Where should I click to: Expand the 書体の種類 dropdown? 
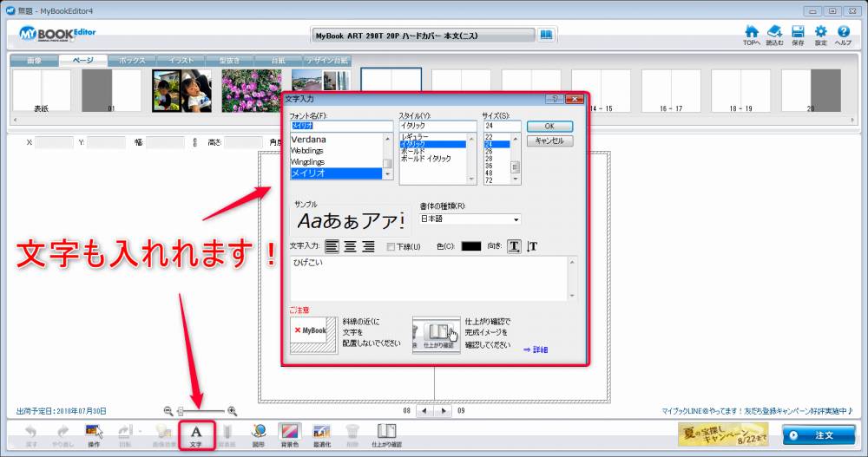pos(516,219)
